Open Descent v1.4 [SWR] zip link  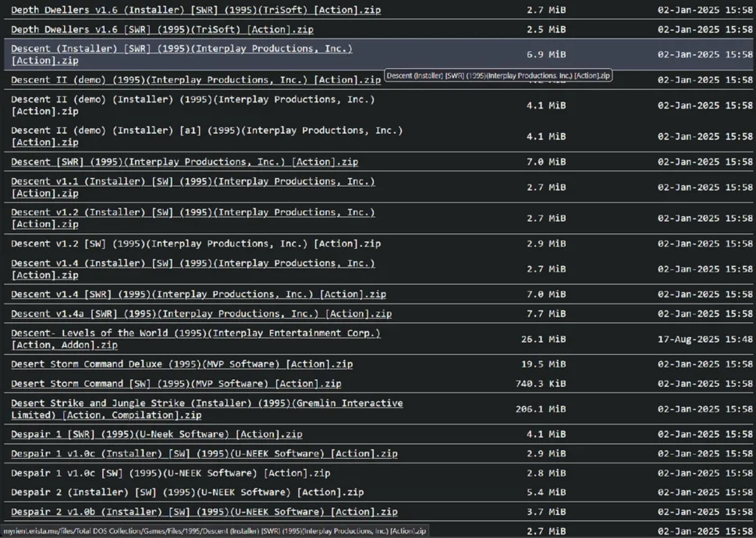pos(199,294)
